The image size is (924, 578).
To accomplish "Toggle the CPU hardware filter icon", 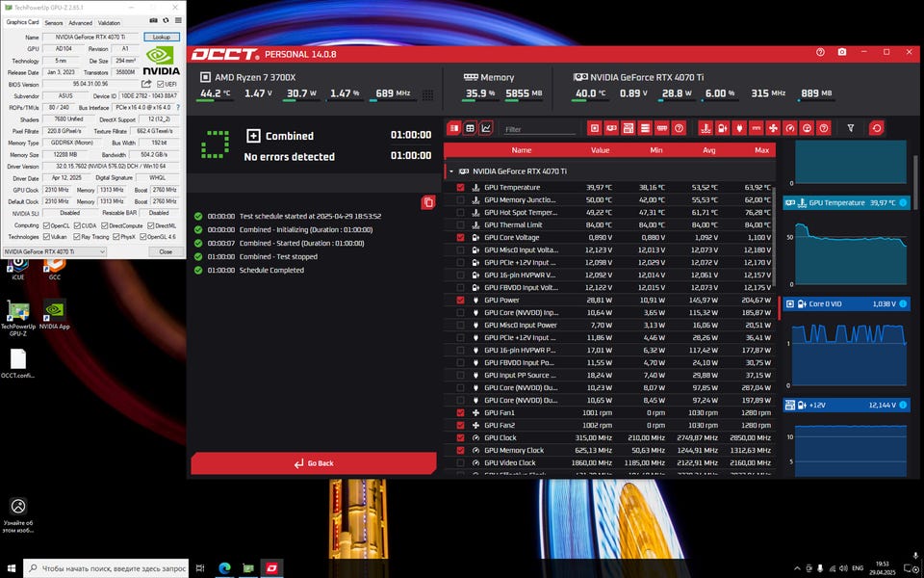I will [595, 128].
